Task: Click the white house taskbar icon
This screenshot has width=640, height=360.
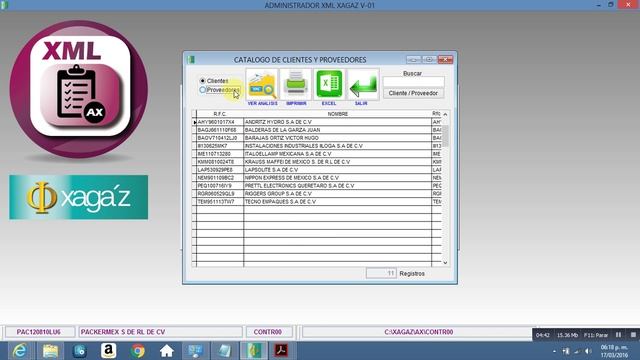Action: coord(167,351)
